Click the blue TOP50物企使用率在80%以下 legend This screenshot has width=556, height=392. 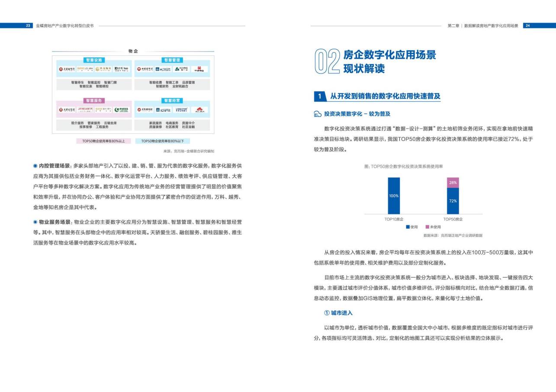coord(162,141)
